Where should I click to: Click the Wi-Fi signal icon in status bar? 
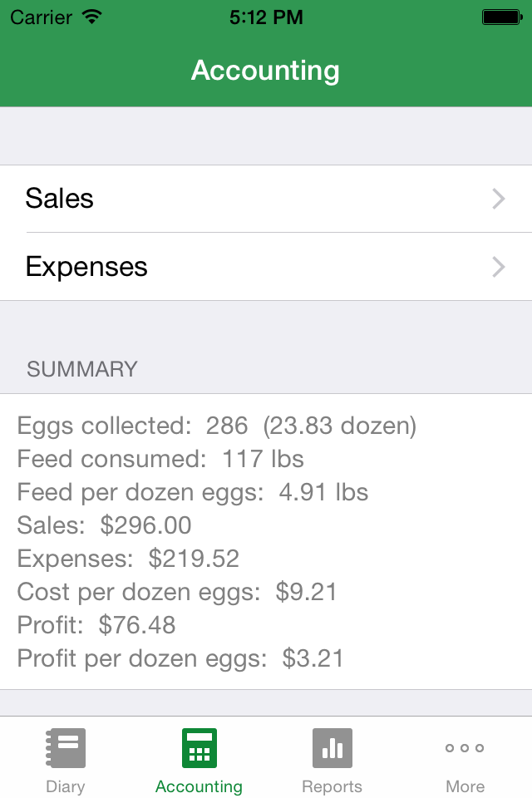click(x=93, y=17)
